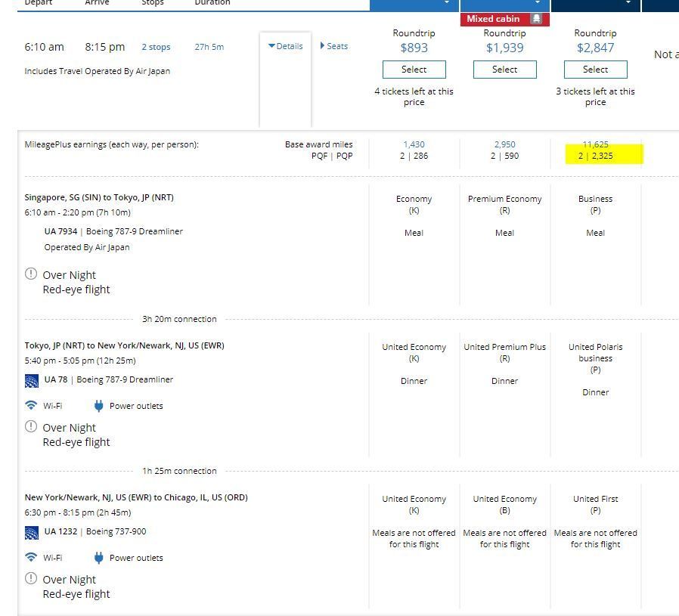Click UA 7934 flight number text
Screen dimensions: 679x616
click(x=60, y=231)
